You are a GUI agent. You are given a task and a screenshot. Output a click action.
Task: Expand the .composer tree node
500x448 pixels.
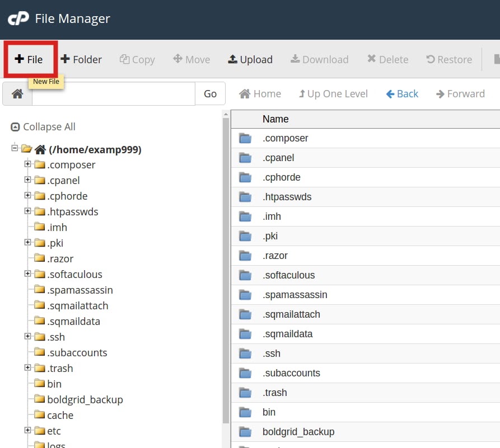pyautogui.click(x=27, y=164)
